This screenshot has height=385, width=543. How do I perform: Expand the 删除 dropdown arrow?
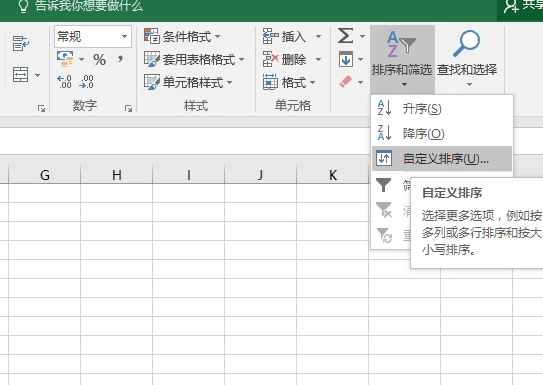[318, 60]
